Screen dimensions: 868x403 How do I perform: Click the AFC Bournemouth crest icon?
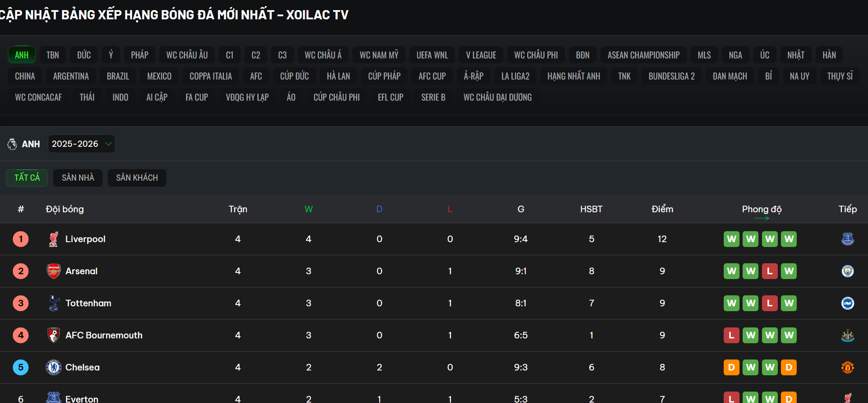tap(54, 335)
